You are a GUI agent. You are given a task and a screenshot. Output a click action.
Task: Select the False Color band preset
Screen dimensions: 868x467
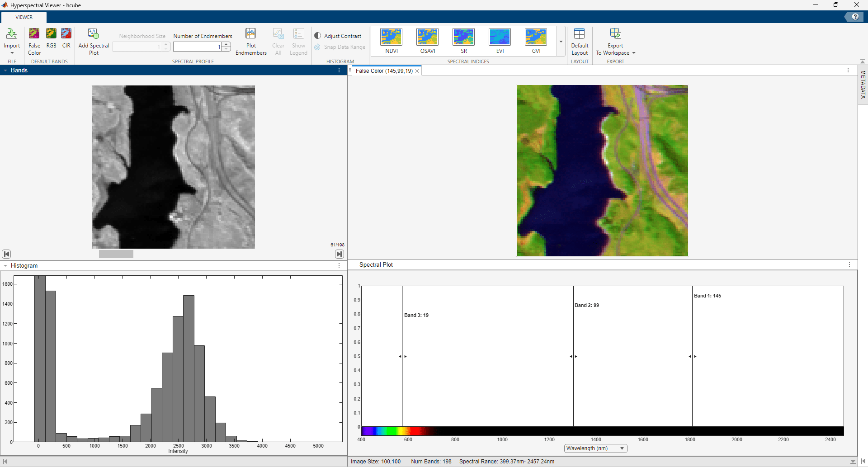pos(34,34)
